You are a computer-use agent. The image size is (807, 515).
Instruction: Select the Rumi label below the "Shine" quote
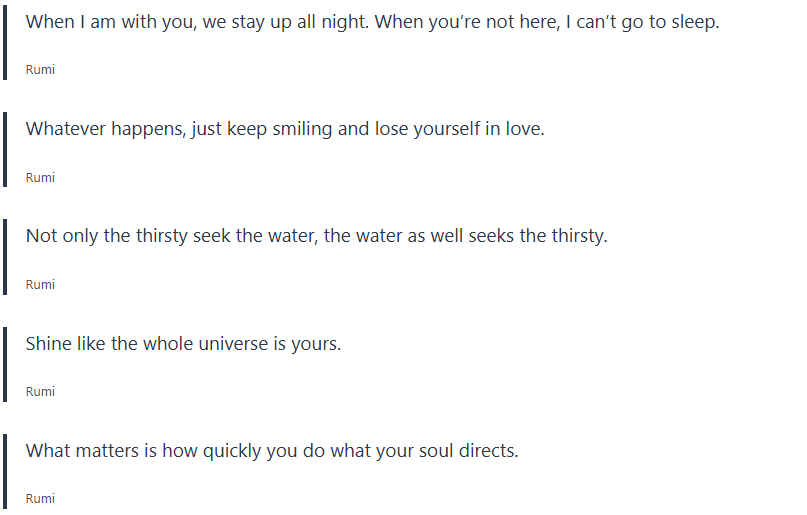40,391
